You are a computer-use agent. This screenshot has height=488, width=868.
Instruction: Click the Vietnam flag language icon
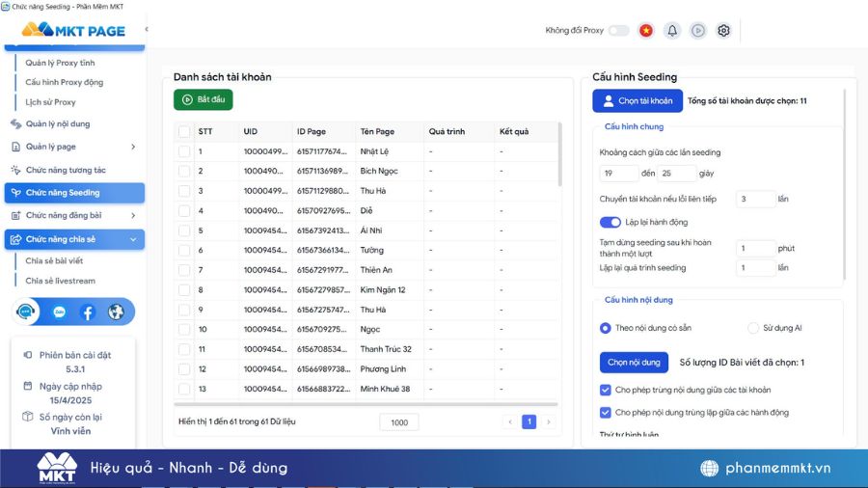(x=645, y=30)
